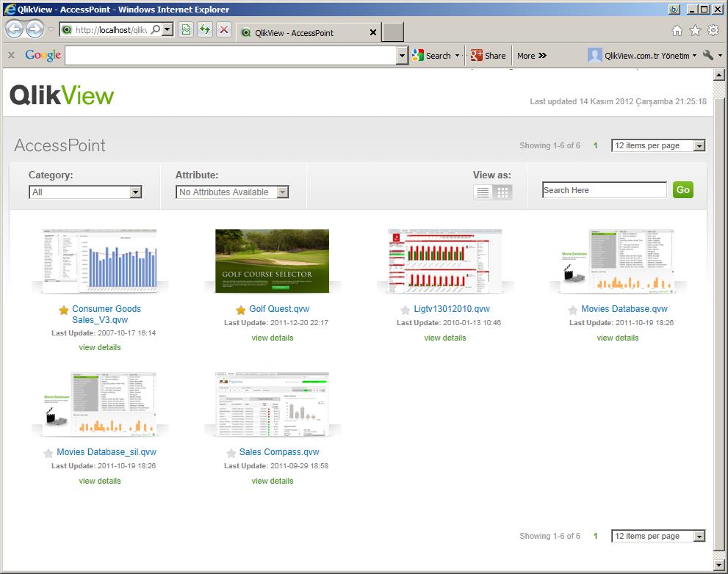The width and height of the screenshot is (728, 574).
Task: Open the Favorites star icon
Action: point(695,31)
